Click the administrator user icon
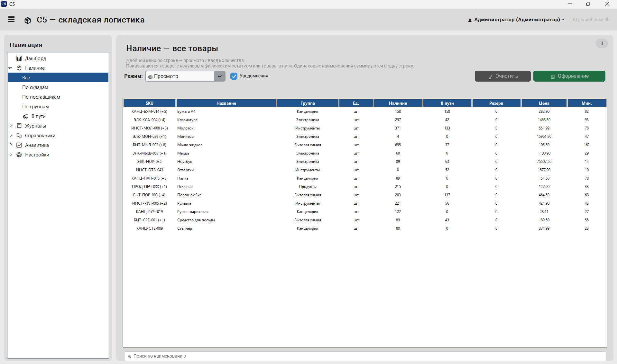The width and height of the screenshot is (617, 364). point(470,20)
